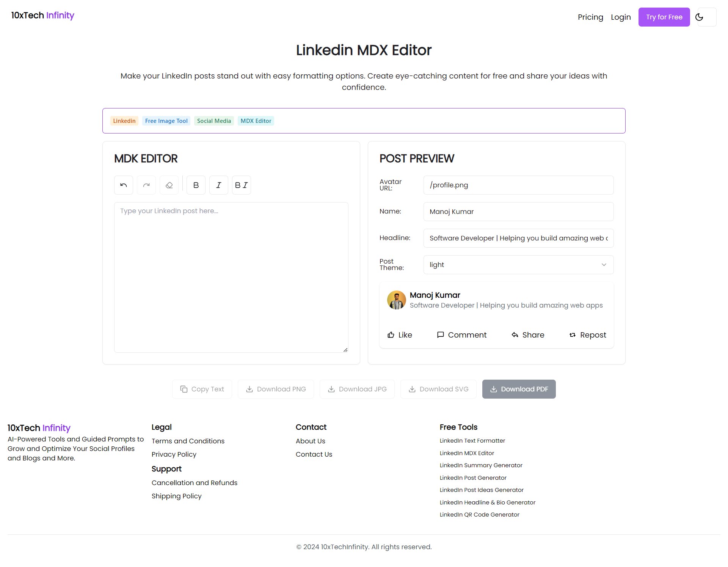Screen dimensions: 728x567
Task: Click Download PDF button
Action: coord(519,389)
